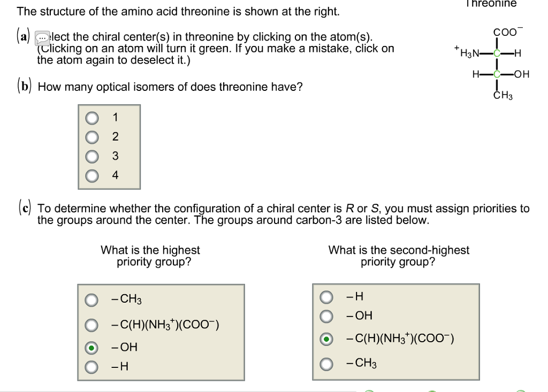The height and width of the screenshot is (392, 548).
Task: Select carbon-3 in the threonine structure
Action: 498,75
